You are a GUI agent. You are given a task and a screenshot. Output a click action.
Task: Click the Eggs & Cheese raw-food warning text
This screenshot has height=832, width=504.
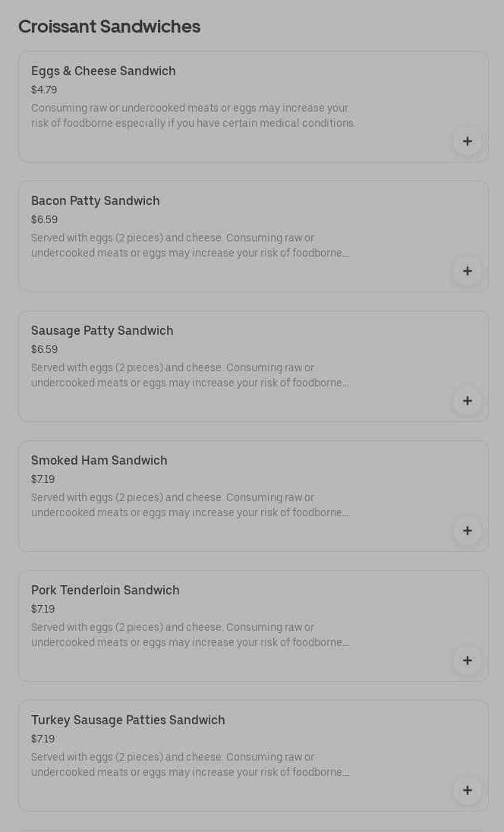tap(193, 115)
